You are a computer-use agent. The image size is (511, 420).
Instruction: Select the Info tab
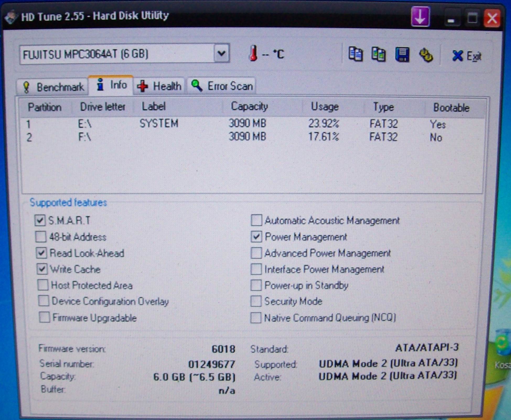click(111, 85)
